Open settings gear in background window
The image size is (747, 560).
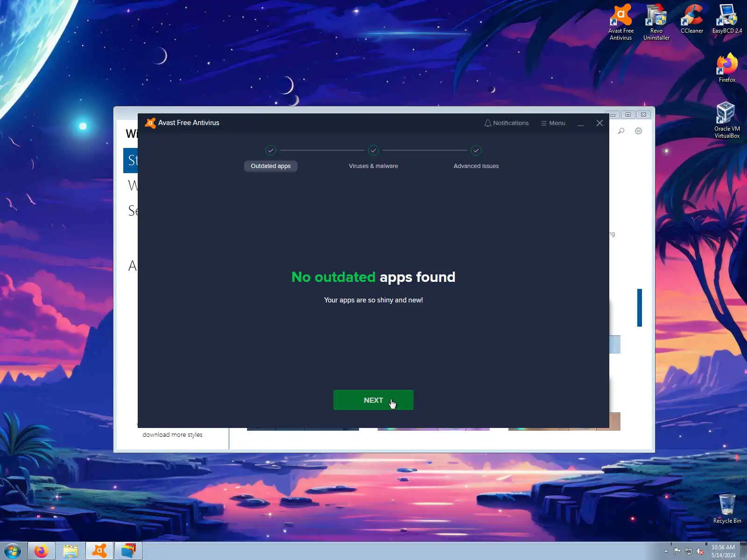coord(638,131)
